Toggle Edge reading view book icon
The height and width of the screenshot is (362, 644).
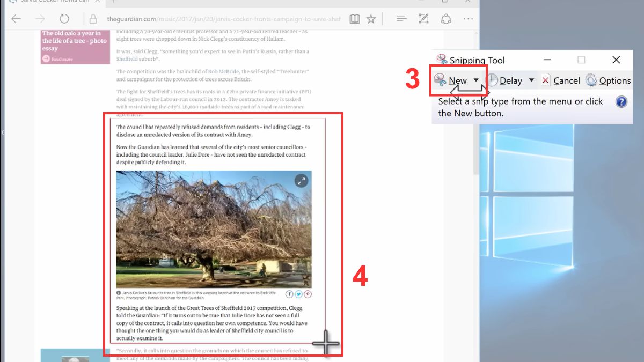354,19
